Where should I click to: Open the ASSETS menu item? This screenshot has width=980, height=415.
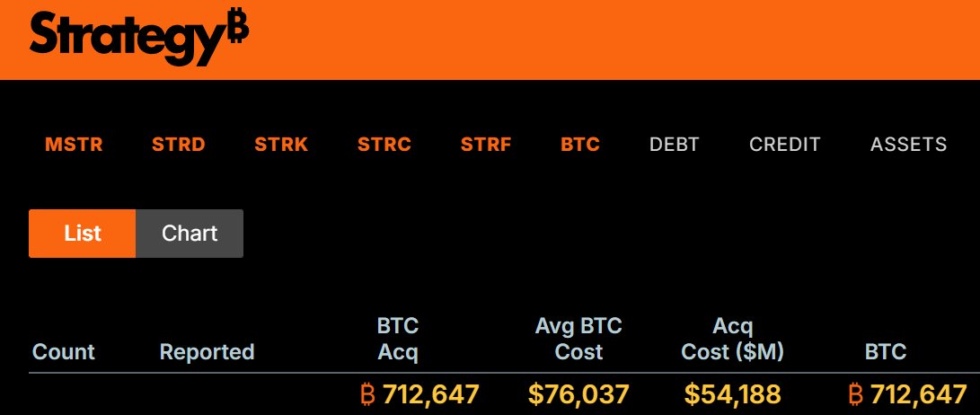click(908, 145)
